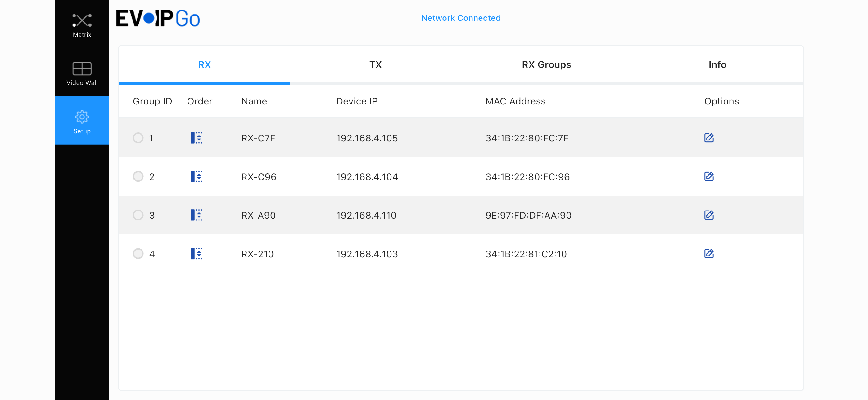Click the order icon for RX-C7F
The image size is (868, 400).
click(x=197, y=138)
